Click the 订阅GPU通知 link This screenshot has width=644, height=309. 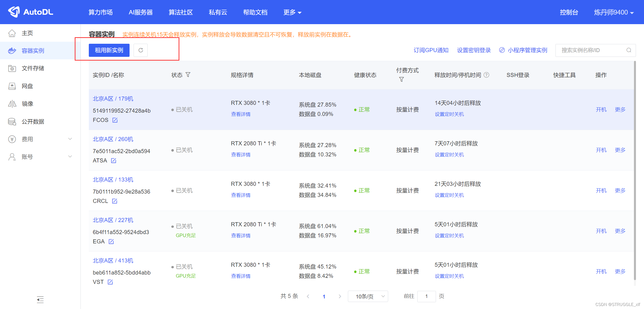(x=431, y=50)
